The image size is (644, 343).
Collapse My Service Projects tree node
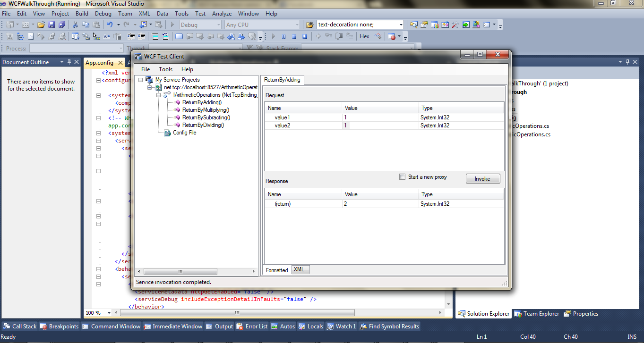[x=141, y=80]
